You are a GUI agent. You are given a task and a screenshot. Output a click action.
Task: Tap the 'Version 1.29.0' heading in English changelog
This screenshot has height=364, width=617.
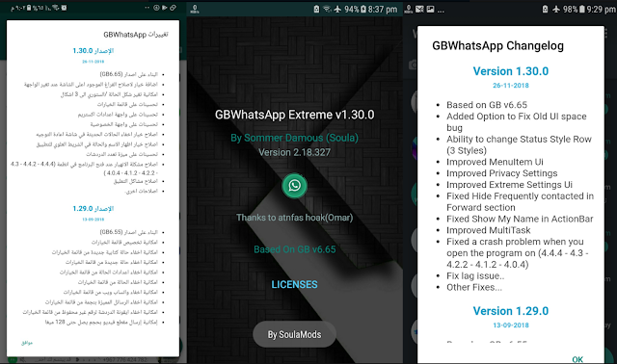coord(510,311)
